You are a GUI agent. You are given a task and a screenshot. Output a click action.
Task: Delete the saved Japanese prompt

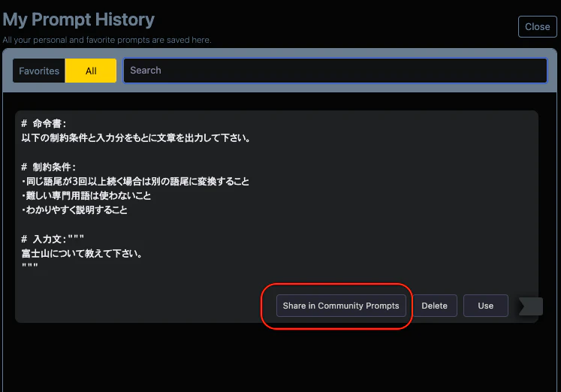[434, 306]
